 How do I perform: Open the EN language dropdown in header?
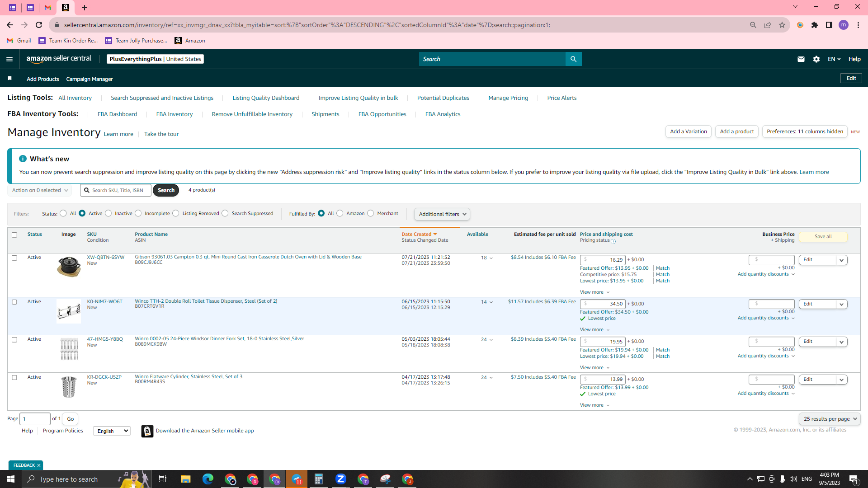click(x=834, y=59)
